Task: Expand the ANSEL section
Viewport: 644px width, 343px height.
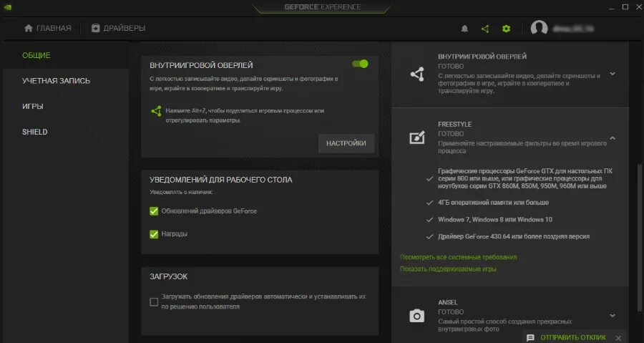Action: pyautogui.click(x=613, y=316)
